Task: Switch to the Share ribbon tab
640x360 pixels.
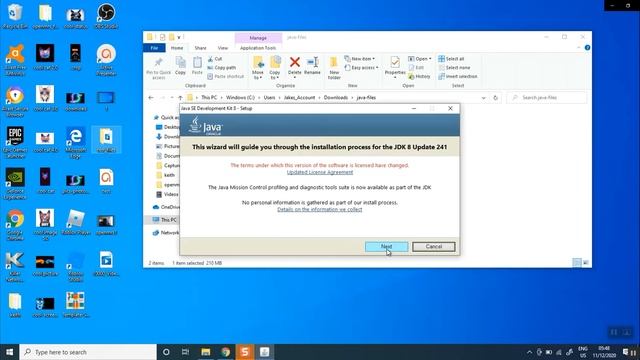Action: click(x=200, y=48)
